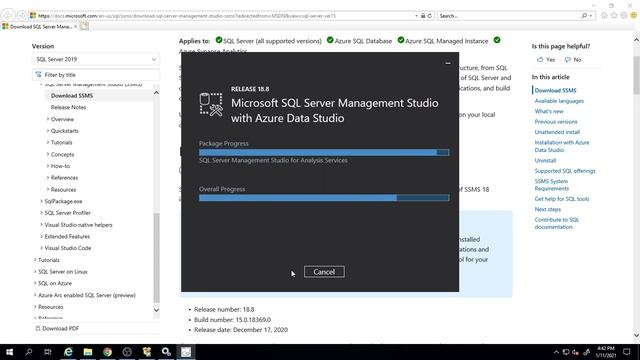Expand the SqlPackage.exe tree node
The width and height of the screenshot is (640, 360).
pyautogui.click(x=41, y=201)
